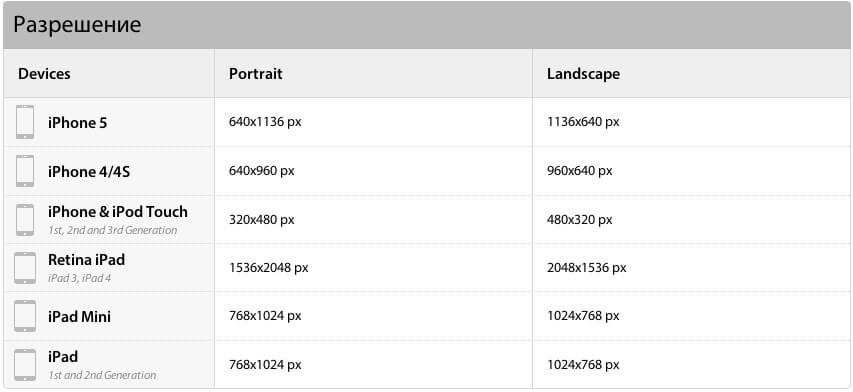Select the iPad Mini tablet icon
Viewport: 853px width, 392px height.
(25, 316)
